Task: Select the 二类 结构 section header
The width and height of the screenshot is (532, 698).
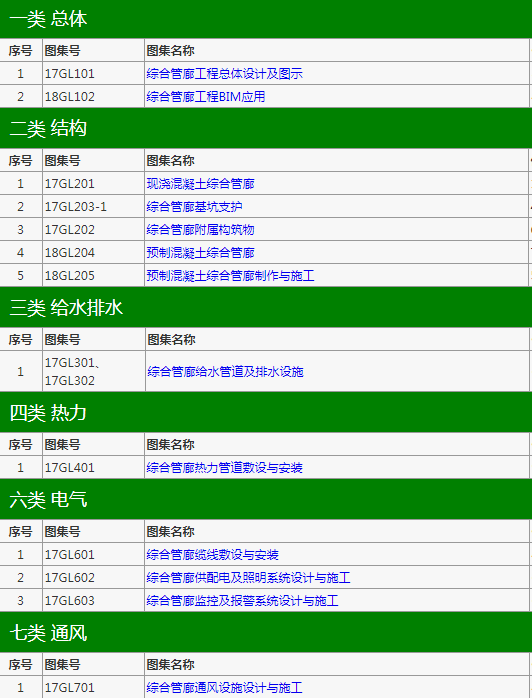Action: pyautogui.click(x=266, y=128)
